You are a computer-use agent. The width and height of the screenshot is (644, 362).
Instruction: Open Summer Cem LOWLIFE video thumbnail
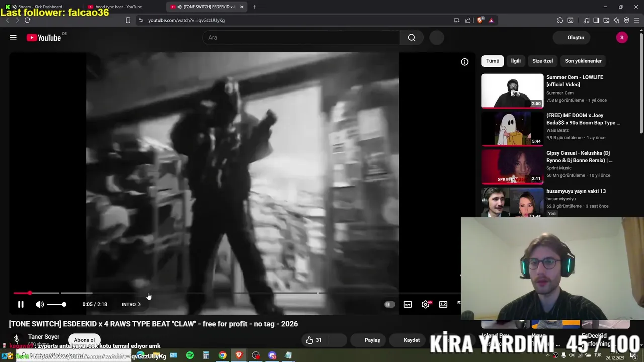[x=513, y=91]
